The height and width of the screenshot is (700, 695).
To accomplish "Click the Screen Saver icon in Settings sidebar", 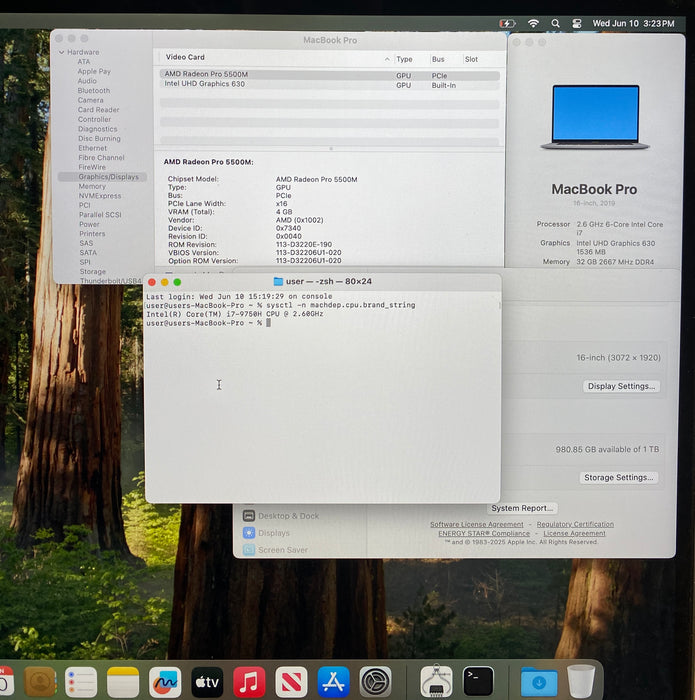I will (249, 550).
